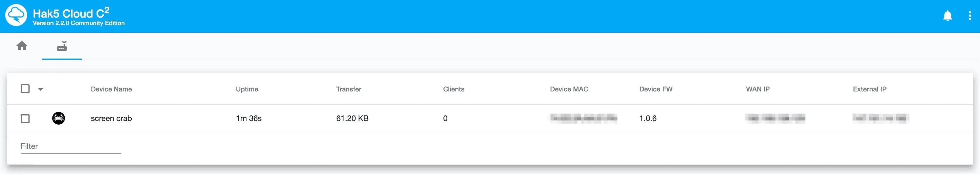Expand the bulk selection dropdown arrow
The image size is (980, 174).
click(x=41, y=90)
